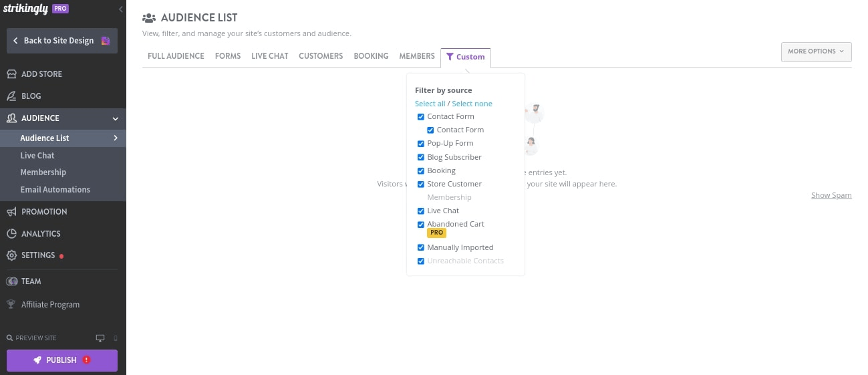Click the rocket icon on Publish
Image resolution: width=868 pixels, height=375 pixels.
tap(38, 360)
